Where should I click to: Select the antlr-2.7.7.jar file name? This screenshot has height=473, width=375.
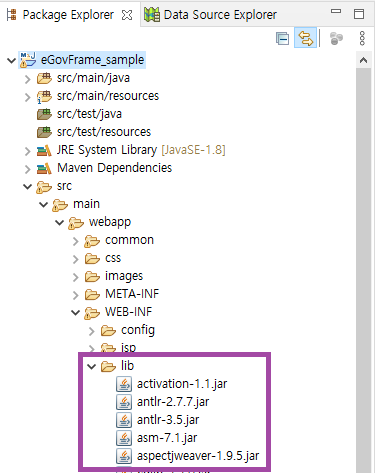tap(173, 402)
